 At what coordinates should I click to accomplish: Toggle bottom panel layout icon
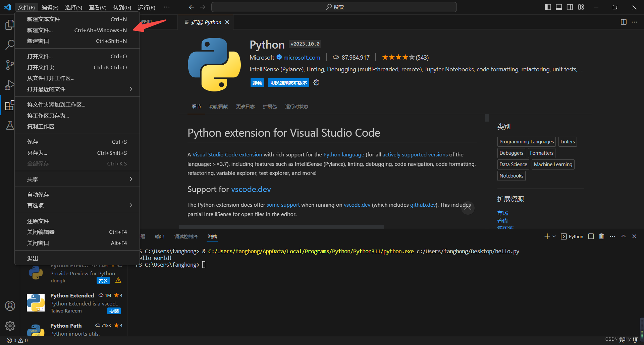point(559,7)
